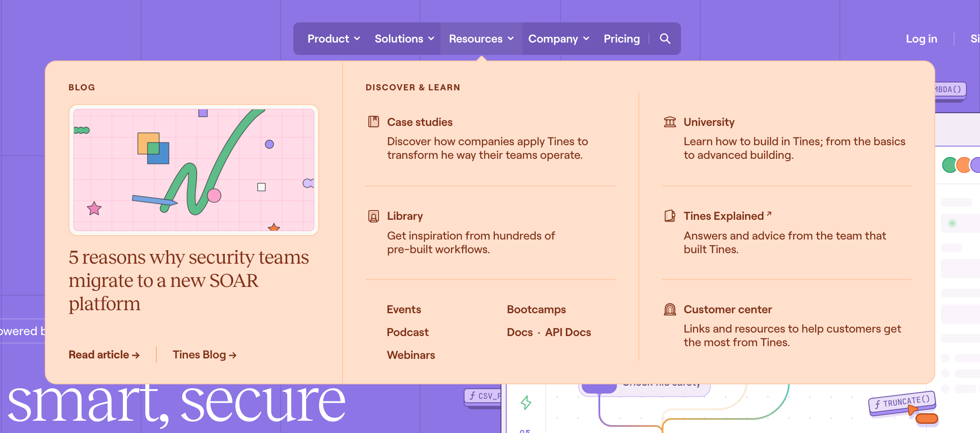The image size is (980, 433).
Task: Open the blog article thumbnail image
Action: (x=194, y=170)
